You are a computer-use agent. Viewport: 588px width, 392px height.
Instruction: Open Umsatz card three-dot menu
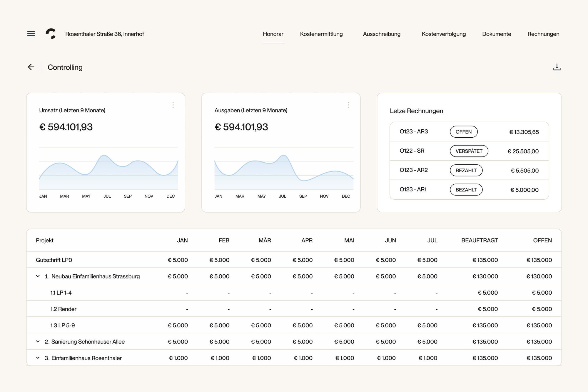173,105
